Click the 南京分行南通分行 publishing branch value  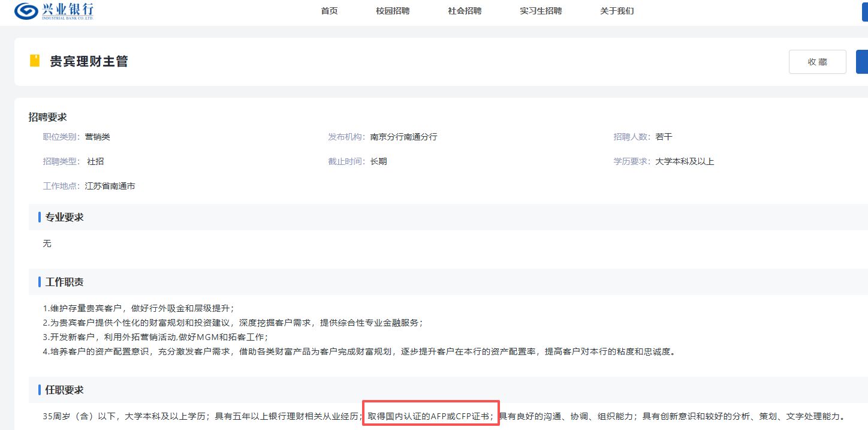click(403, 137)
